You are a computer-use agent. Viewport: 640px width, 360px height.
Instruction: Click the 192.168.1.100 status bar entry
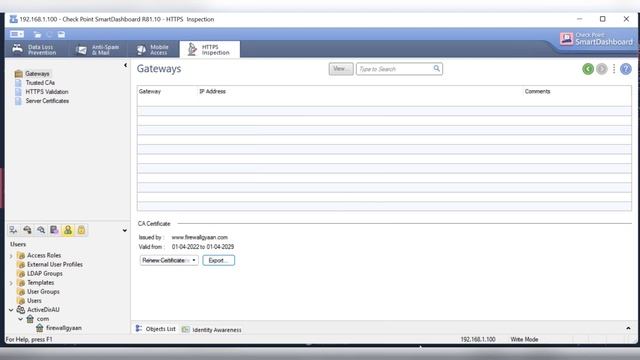(x=478, y=339)
